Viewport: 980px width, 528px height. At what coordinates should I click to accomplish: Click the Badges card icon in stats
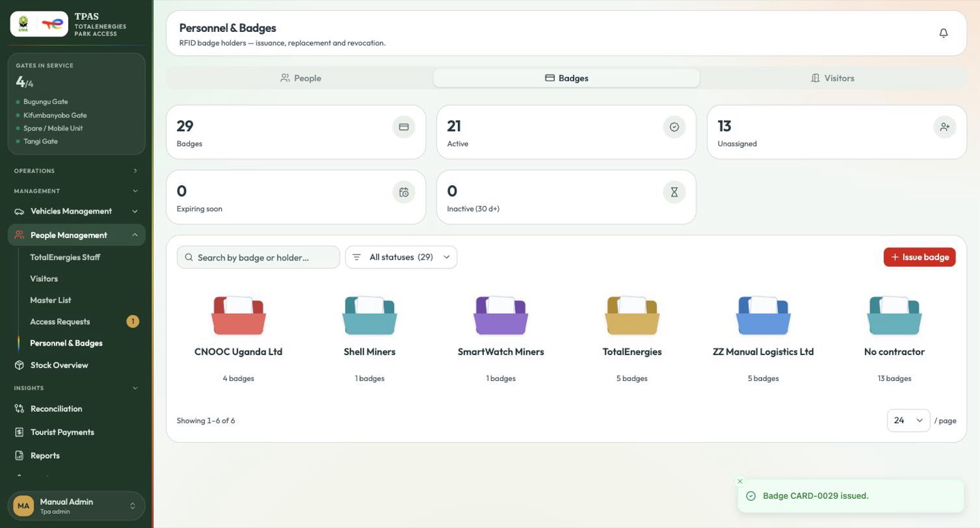(404, 127)
